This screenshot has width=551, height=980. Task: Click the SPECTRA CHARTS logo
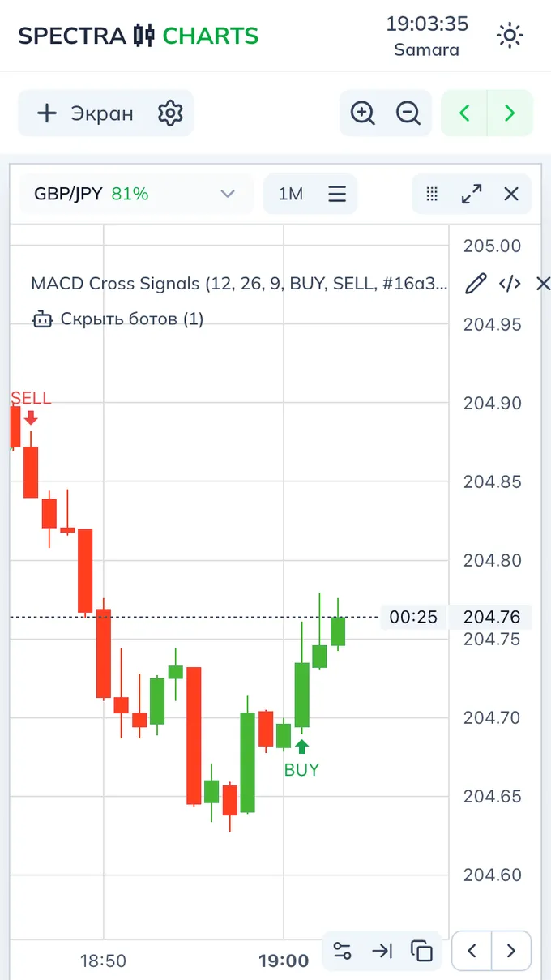pos(139,36)
